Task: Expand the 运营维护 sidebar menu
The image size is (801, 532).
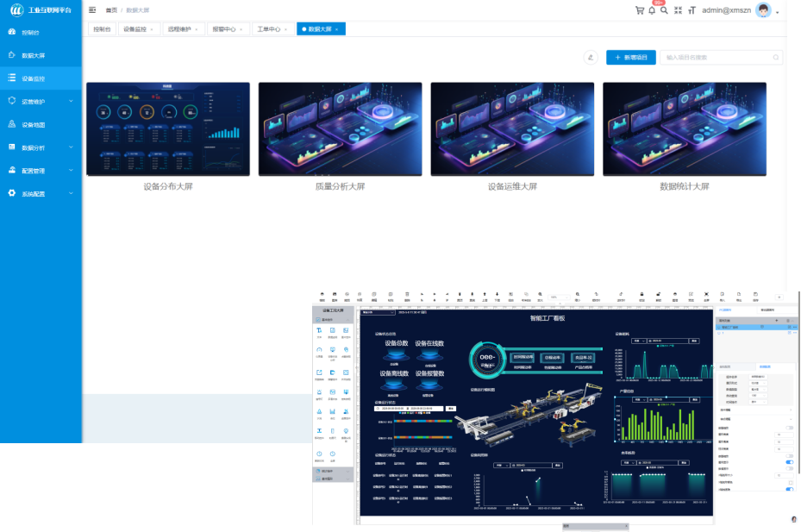Action: click(41, 101)
